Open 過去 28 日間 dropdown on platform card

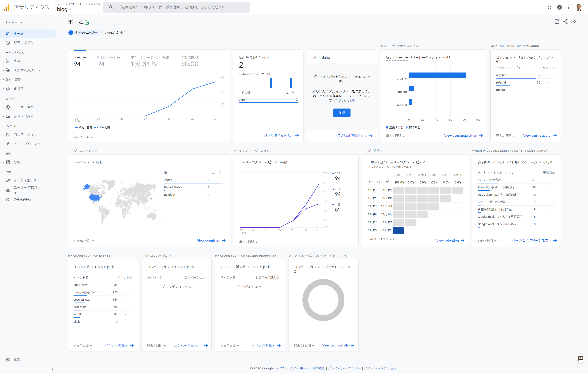pos(304,346)
